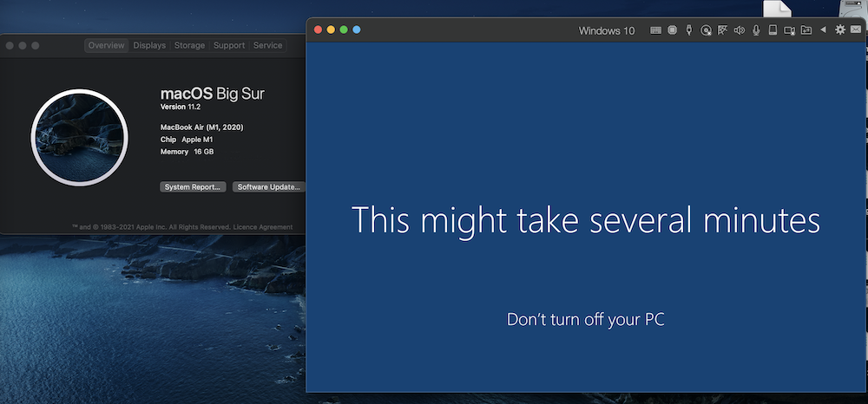Image resolution: width=868 pixels, height=404 pixels.
Task: Click the System Report button
Action: tap(194, 186)
